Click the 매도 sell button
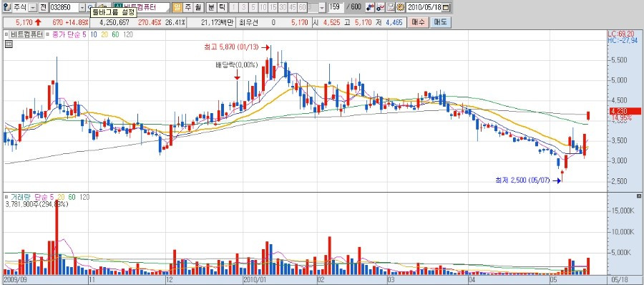 441,22
